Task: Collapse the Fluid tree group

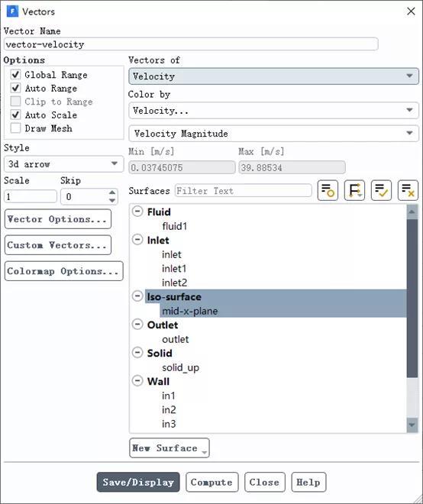Action: click(137, 212)
